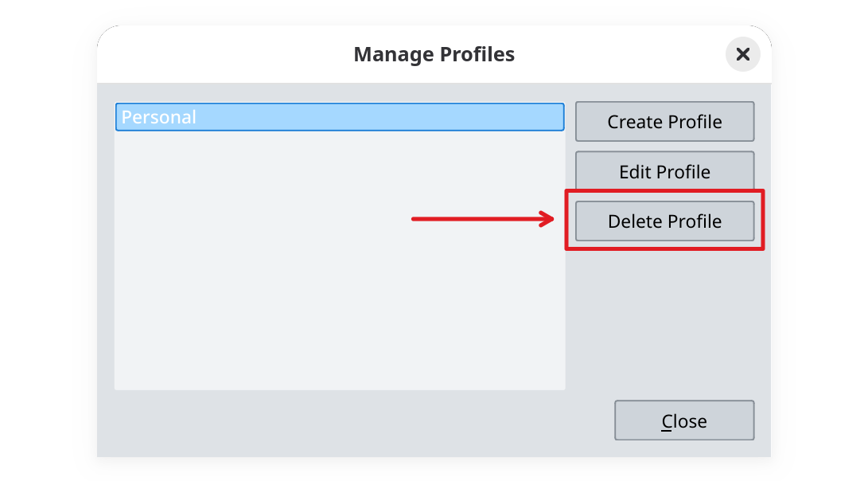Click the Manage Profiles title bar

click(x=434, y=54)
